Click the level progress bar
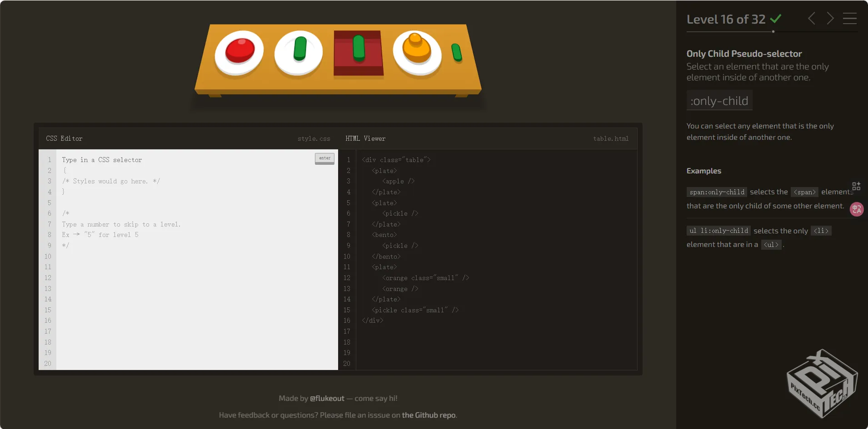 click(772, 32)
